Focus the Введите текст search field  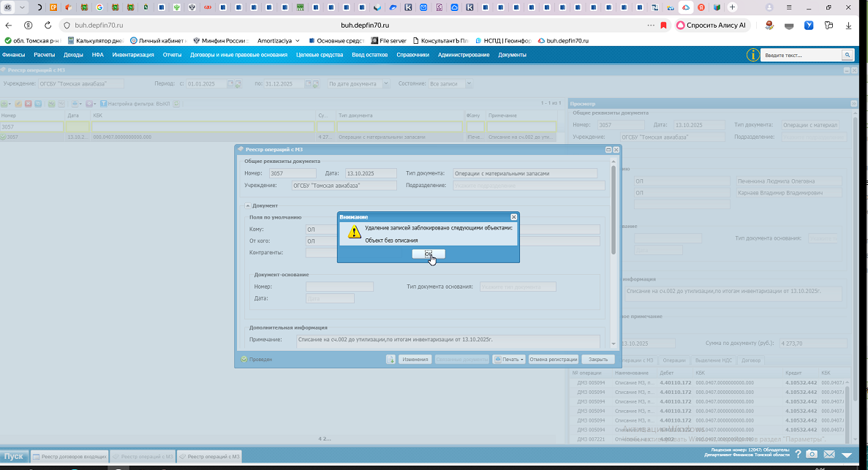801,55
